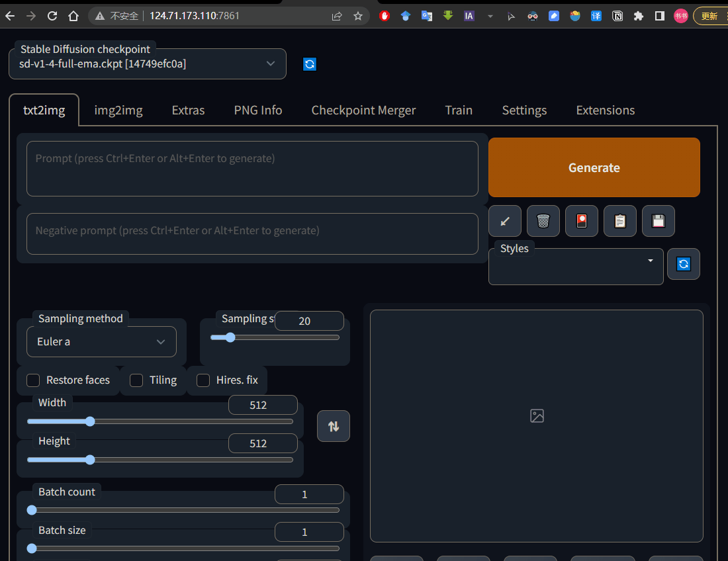The width and height of the screenshot is (728, 561).
Task: Toggle the Tiling checkbox
Action: point(136,380)
